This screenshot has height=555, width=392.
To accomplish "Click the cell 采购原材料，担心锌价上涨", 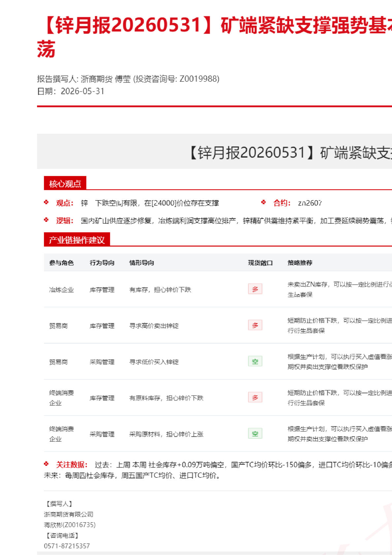I will pyautogui.click(x=166, y=434).
